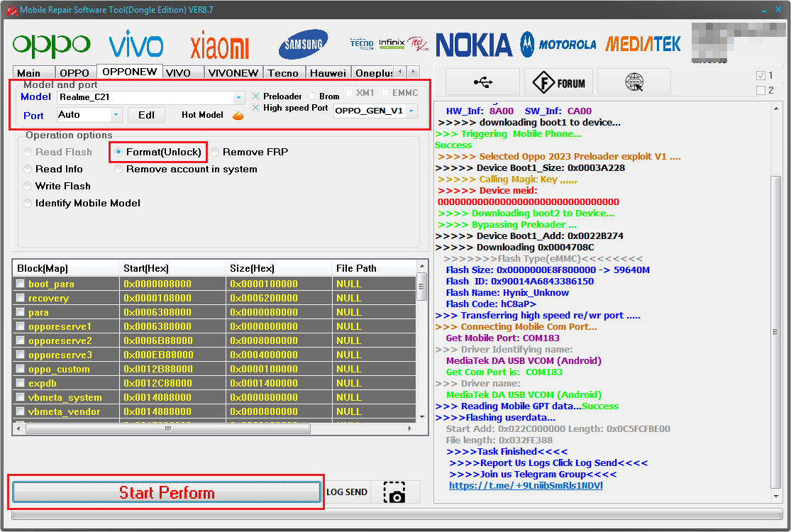Click the Motorola brand logo
Screen dimensions: 791x532
coord(558,45)
